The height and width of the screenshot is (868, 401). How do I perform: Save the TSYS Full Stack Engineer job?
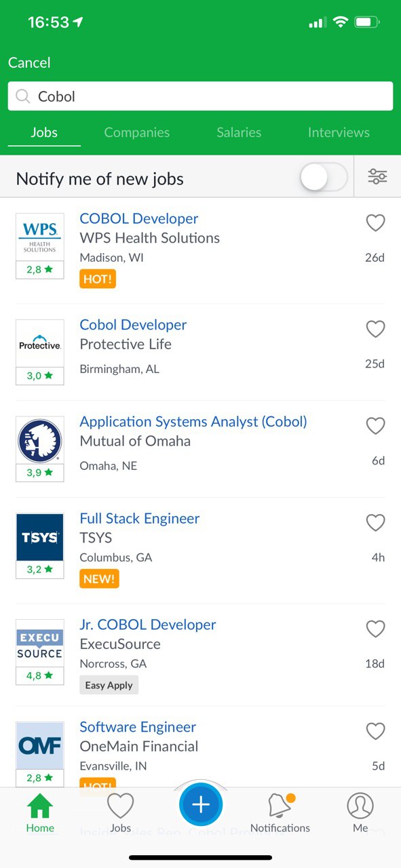[x=375, y=523]
